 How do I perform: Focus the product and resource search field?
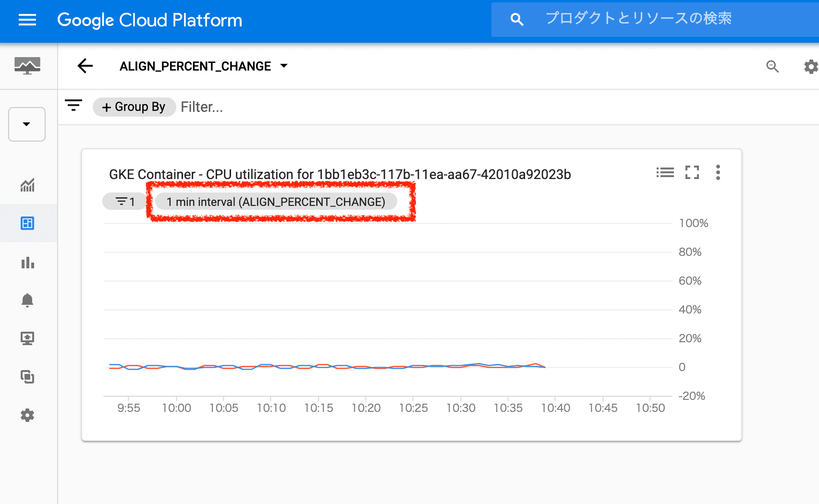pos(655,20)
